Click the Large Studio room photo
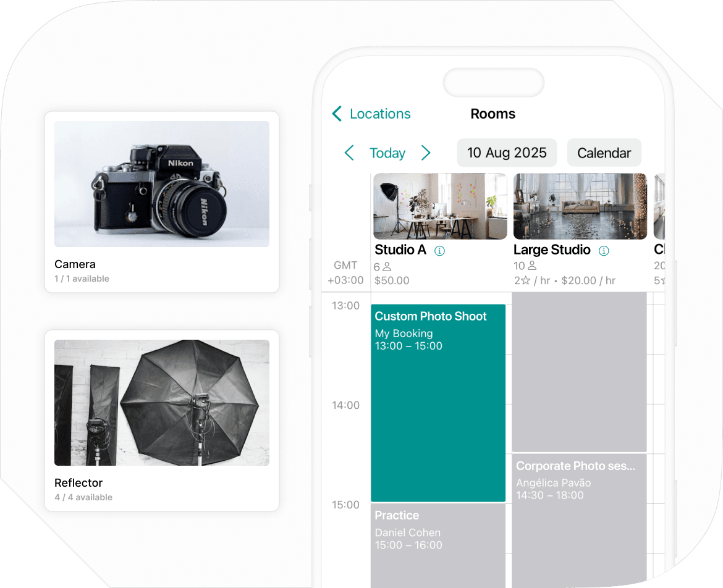This screenshot has width=723, height=588. click(580, 206)
